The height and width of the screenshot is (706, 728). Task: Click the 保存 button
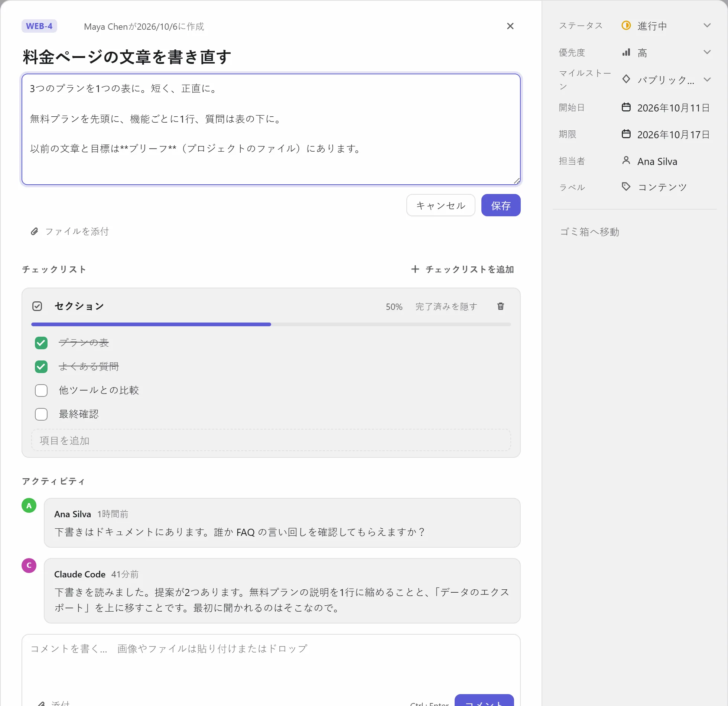click(x=501, y=205)
